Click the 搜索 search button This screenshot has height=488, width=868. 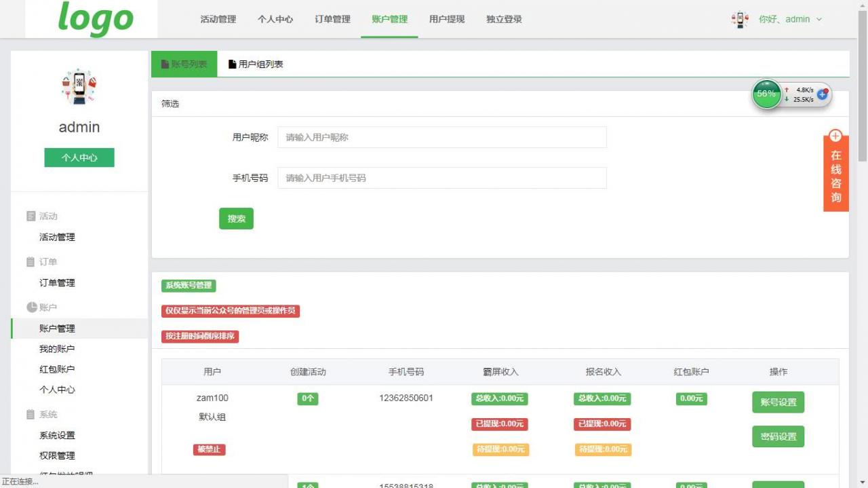(236, 218)
